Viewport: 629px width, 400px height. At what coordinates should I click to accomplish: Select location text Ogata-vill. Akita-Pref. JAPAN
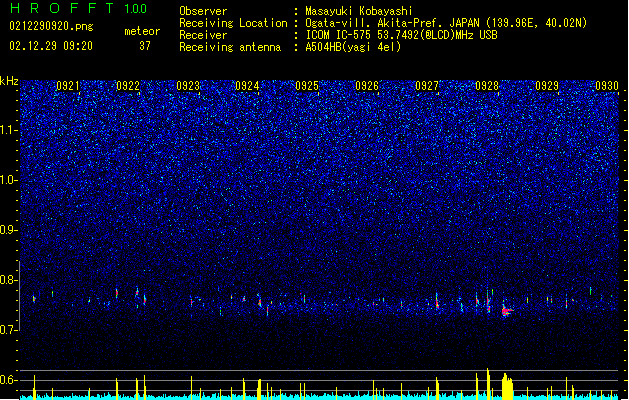(x=392, y=23)
